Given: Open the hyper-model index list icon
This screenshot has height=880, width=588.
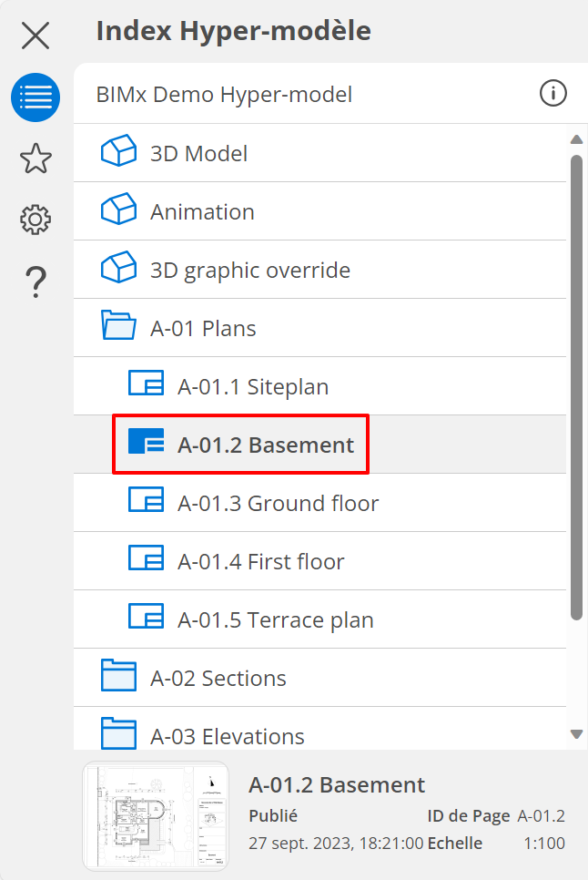Looking at the screenshot, I should click(35, 97).
